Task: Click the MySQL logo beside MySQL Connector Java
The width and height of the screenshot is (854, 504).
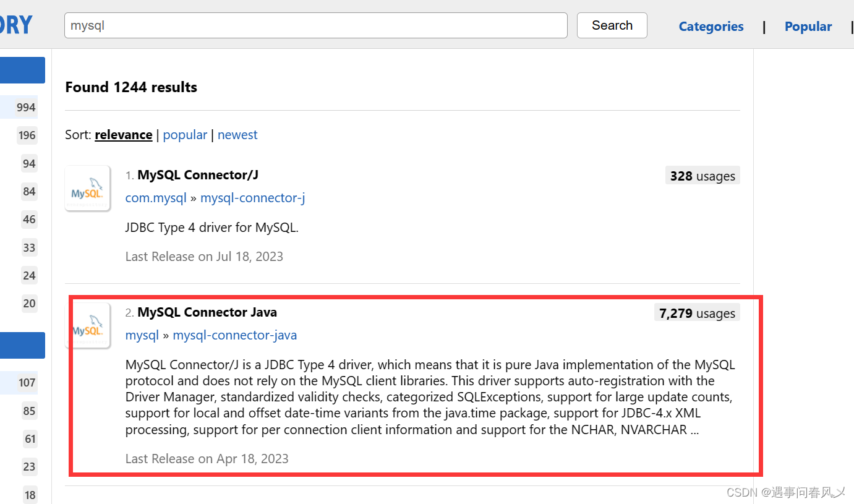Action: click(x=89, y=325)
